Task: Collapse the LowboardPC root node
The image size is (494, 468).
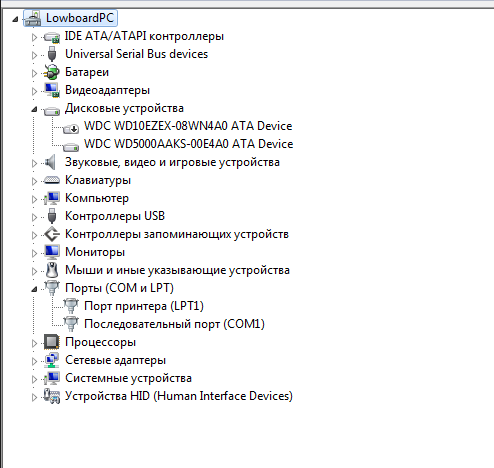Action: tap(15, 19)
